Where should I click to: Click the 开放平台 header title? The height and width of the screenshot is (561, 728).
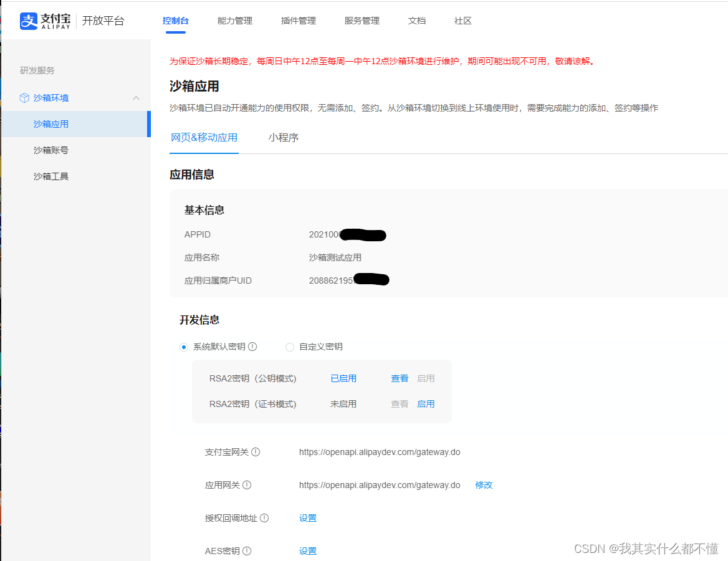coord(103,21)
